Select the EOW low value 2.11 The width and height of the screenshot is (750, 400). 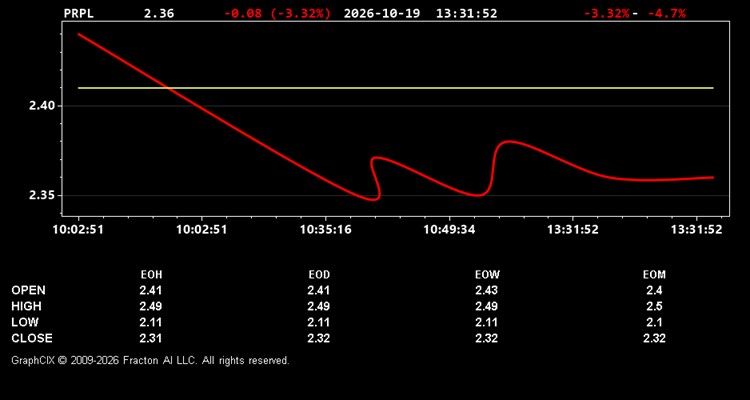click(486, 322)
